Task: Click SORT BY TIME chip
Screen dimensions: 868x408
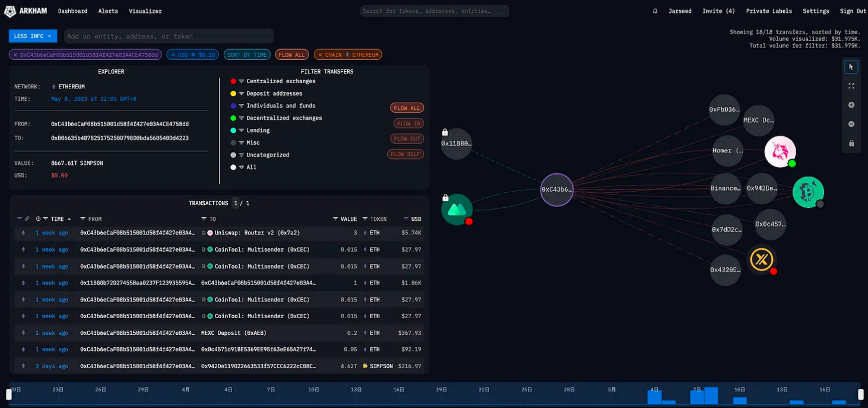Action: pyautogui.click(x=247, y=55)
